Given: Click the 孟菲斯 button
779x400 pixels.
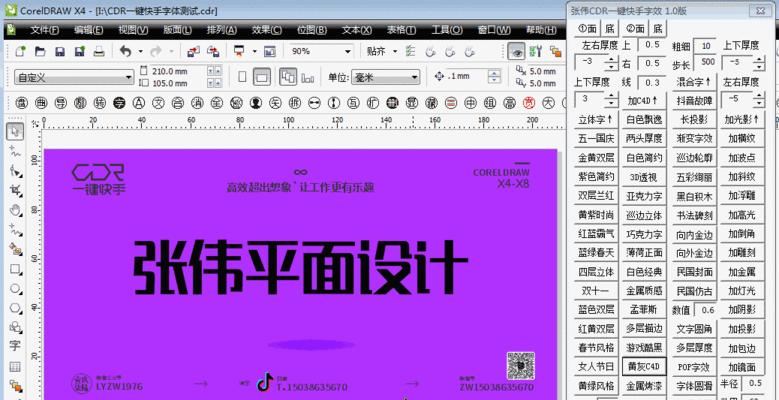Looking at the screenshot, I should [644, 310].
